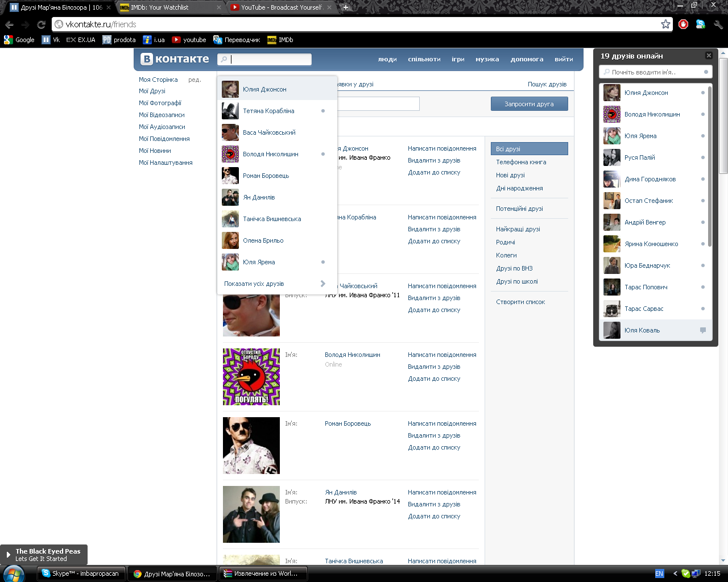Select Тетяна Корабліна in the search dropdown
This screenshot has height=582, width=728.
pos(277,111)
